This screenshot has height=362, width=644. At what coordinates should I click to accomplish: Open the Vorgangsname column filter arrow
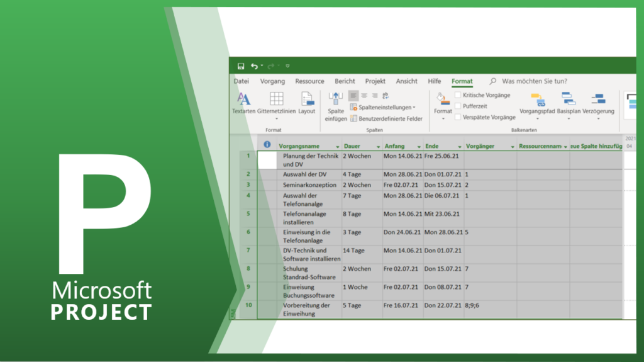[338, 147]
